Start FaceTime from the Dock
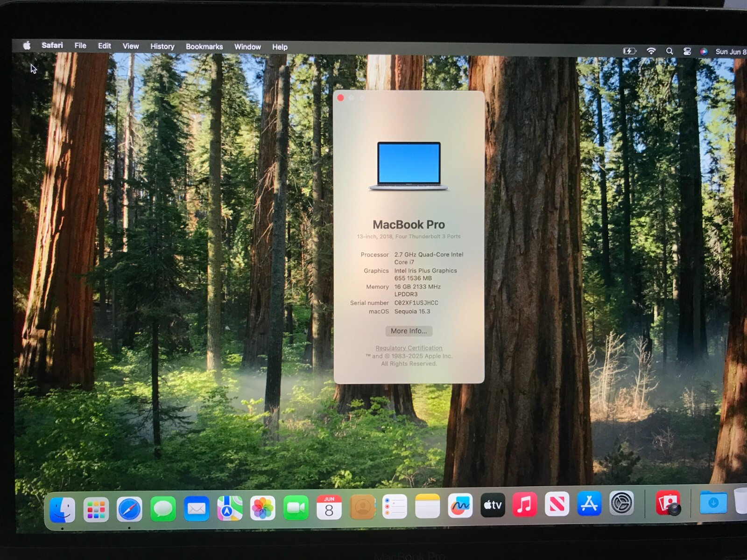Viewport: 747px width, 560px height. 296,507
